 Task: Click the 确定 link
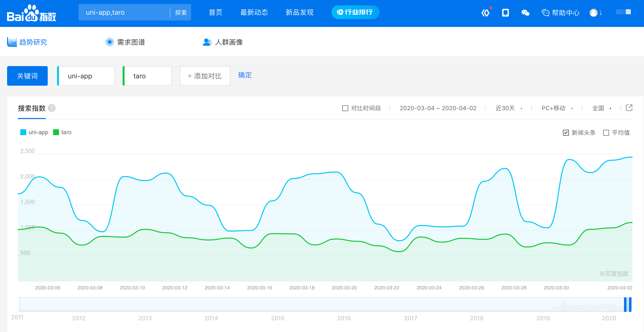coord(245,75)
